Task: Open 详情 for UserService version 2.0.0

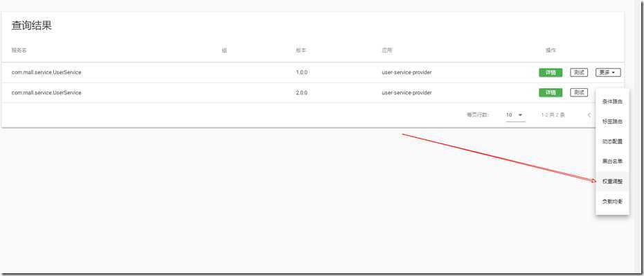Action: (551, 92)
